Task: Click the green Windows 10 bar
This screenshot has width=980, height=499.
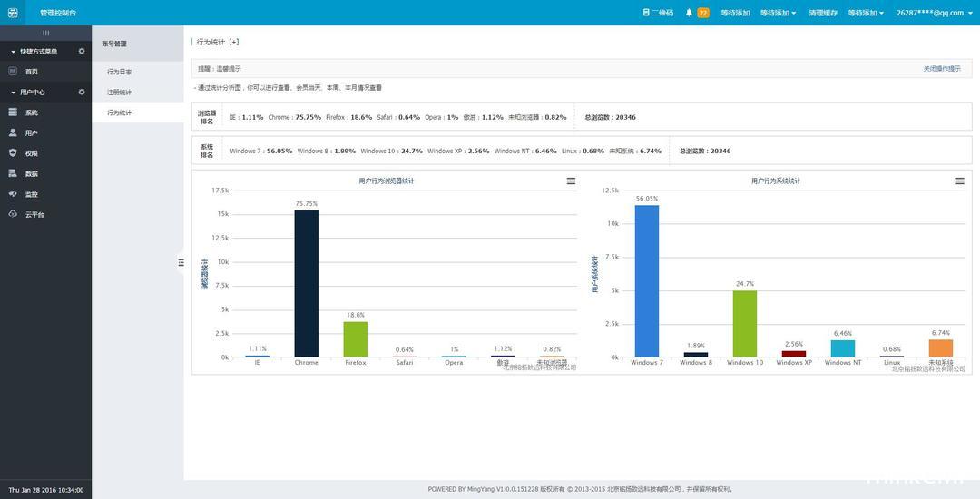Action: click(x=744, y=324)
